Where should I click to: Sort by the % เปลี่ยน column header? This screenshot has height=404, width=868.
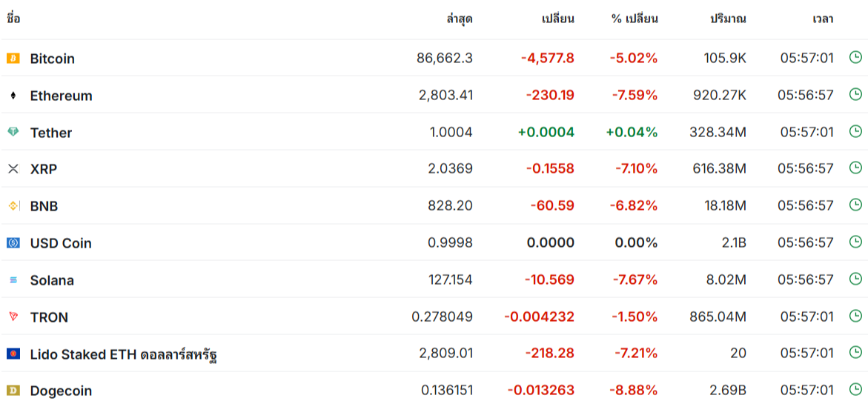635,19
